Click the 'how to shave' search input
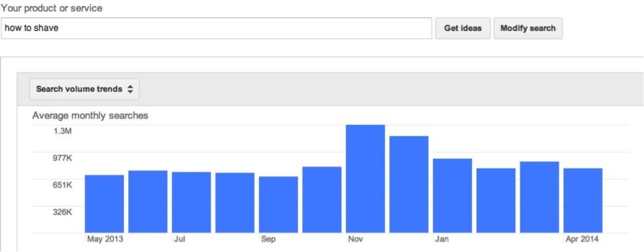Image resolution: width=644 pixels, height=252 pixels. click(216, 28)
